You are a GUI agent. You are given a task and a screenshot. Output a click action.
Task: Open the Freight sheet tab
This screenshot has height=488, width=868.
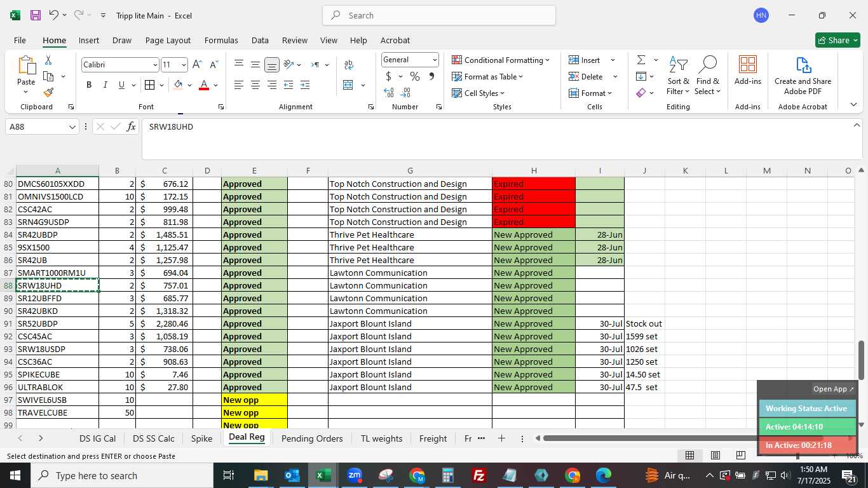click(x=433, y=438)
